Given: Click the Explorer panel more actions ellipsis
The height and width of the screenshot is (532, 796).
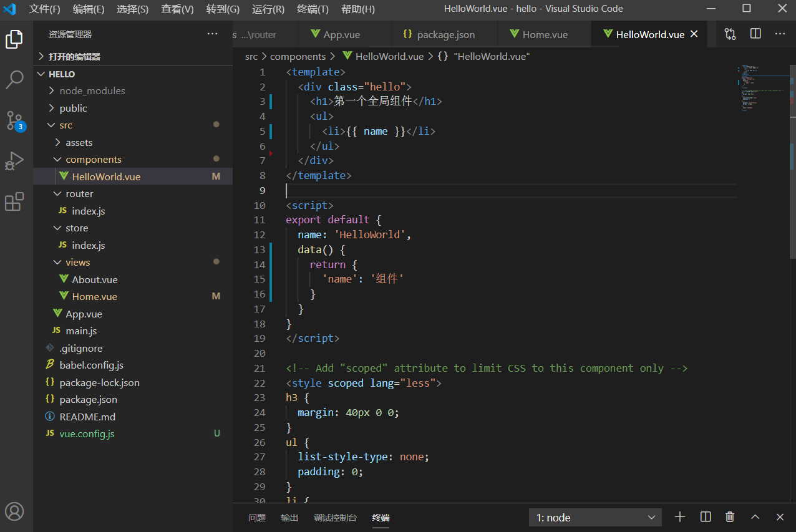Looking at the screenshot, I should coord(213,34).
